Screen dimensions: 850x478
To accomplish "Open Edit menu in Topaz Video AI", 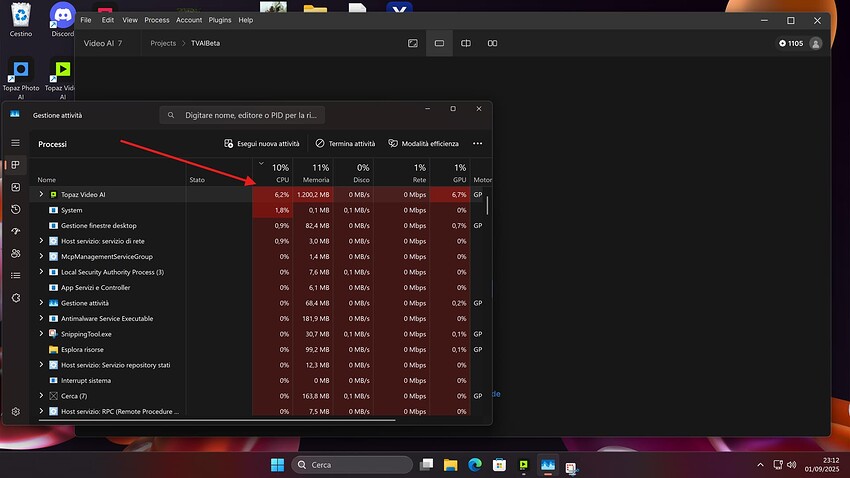I will point(108,20).
